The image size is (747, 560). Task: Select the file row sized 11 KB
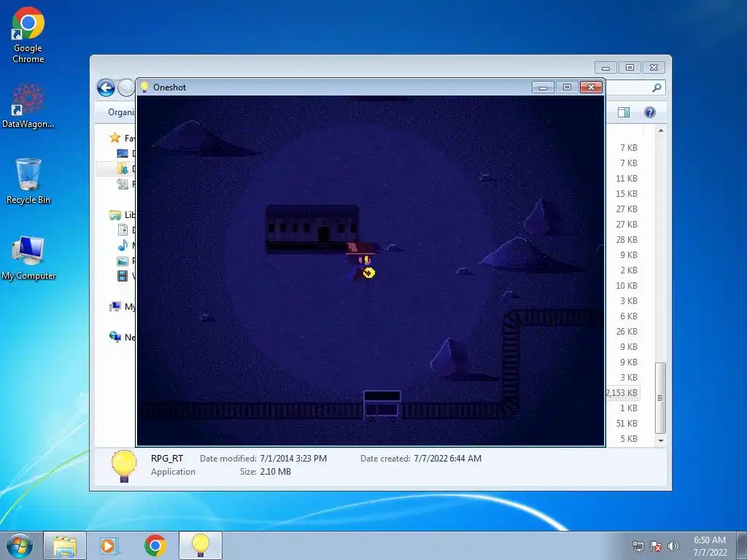click(x=626, y=179)
